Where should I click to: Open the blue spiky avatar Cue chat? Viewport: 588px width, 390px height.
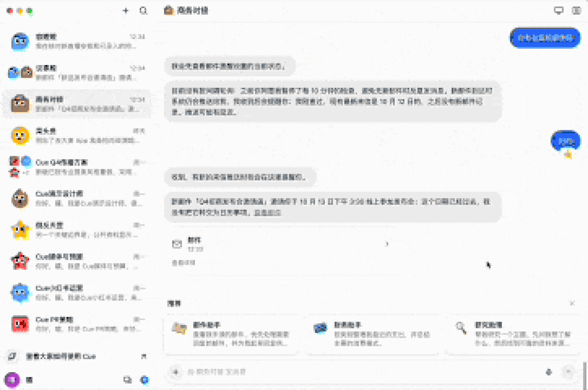click(x=77, y=293)
